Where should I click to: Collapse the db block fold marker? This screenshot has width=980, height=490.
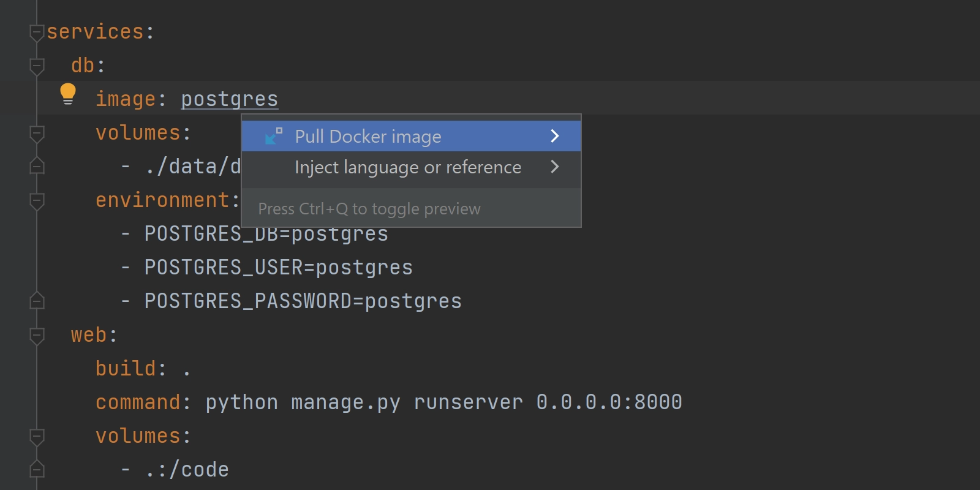pos(37,66)
